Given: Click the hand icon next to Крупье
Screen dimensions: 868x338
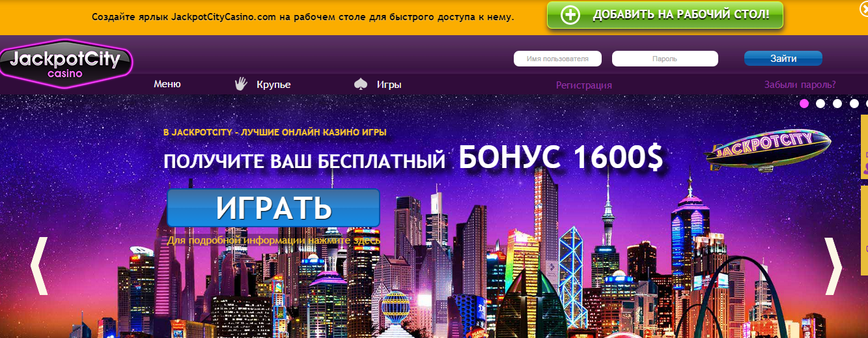Looking at the screenshot, I should tap(242, 84).
